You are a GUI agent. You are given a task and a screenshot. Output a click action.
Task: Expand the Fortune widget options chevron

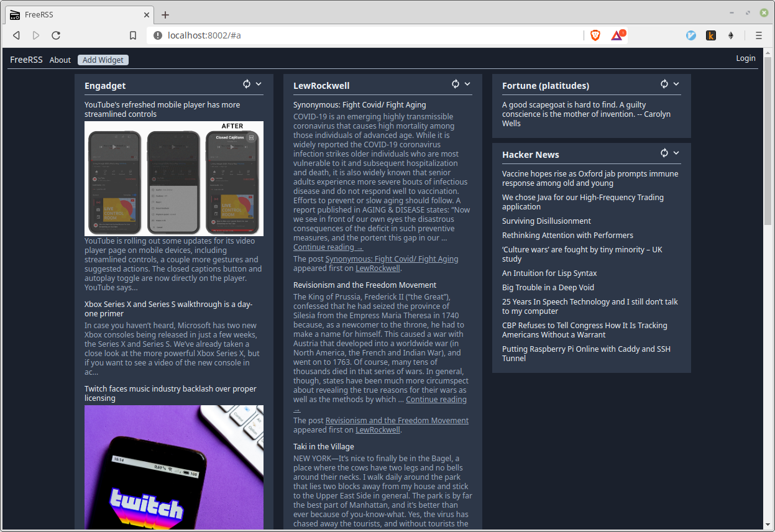[676, 84]
